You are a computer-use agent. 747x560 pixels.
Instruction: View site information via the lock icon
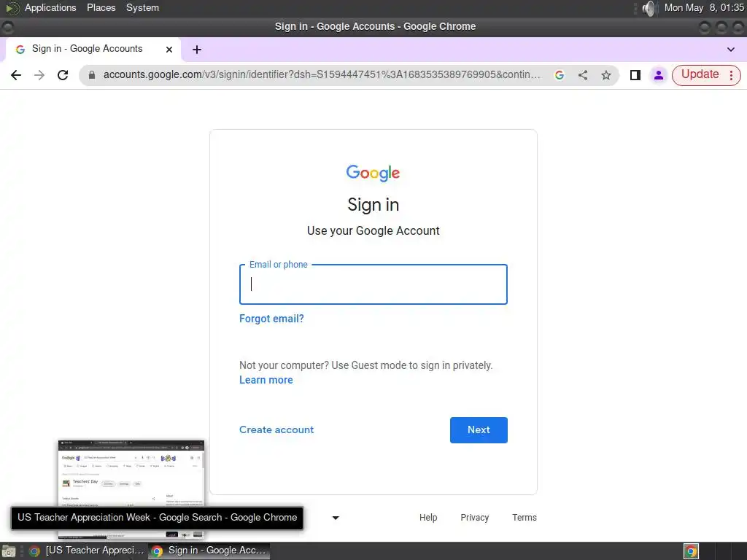pos(92,75)
